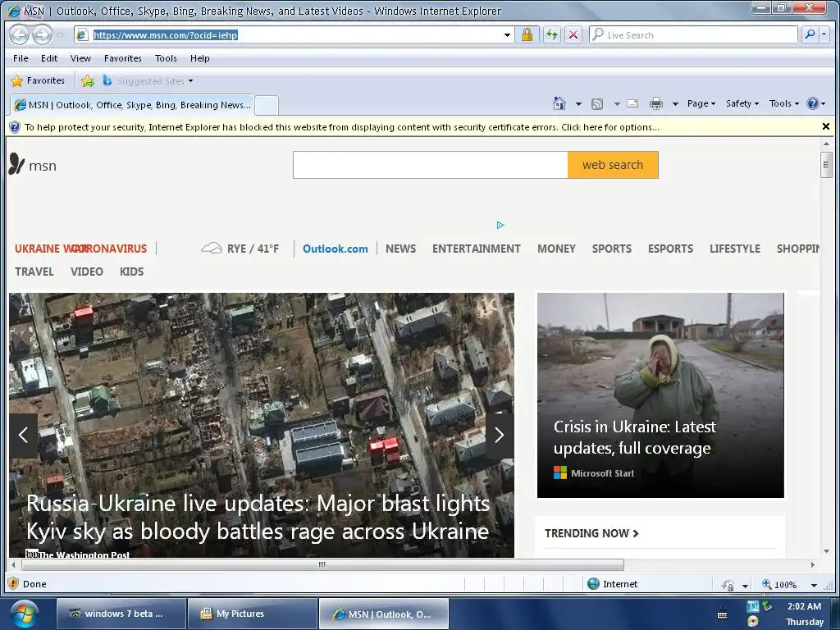This screenshot has height=630, width=840.
Task: Click the orange web search button
Action: (x=613, y=165)
